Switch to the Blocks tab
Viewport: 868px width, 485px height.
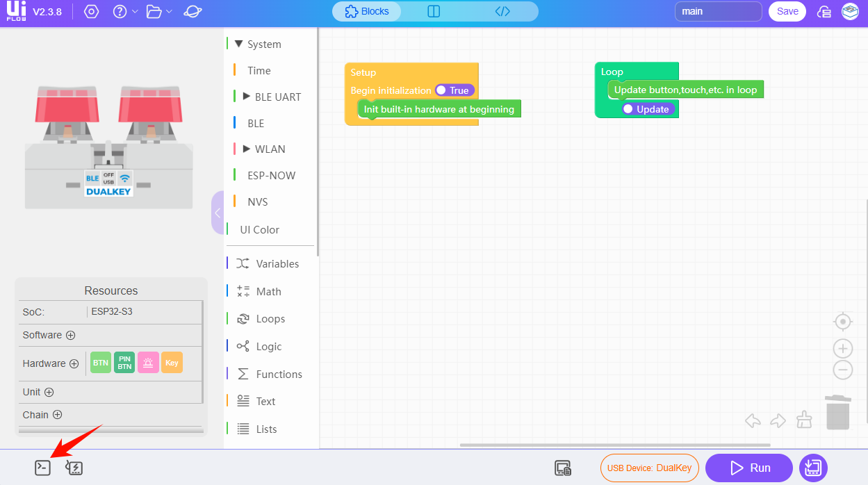pos(367,12)
